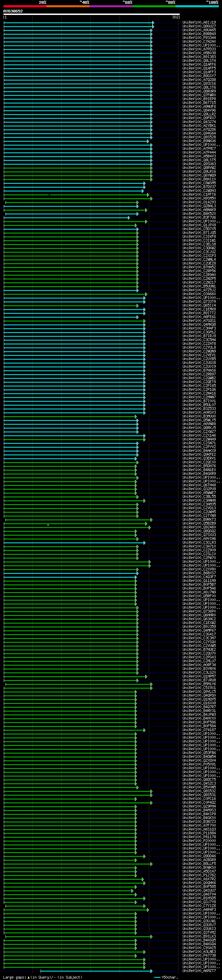Select the UniRef100_Q9LLR2 label

coord(199,114)
